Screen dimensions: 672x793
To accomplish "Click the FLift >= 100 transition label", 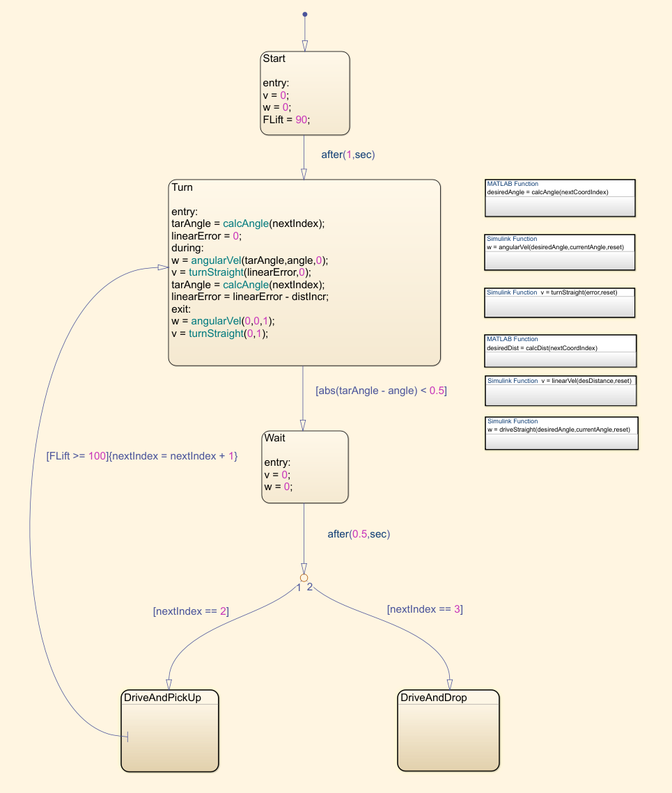I will 141,455.
